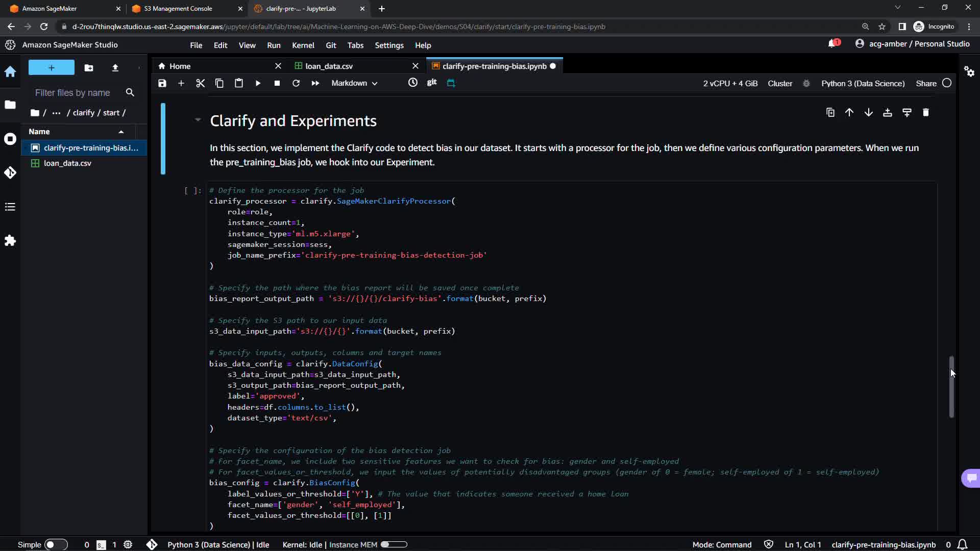The height and width of the screenshot is (551, 980).
Task: Open the Git sidebar panel icon
Action: tap(10, 172)
